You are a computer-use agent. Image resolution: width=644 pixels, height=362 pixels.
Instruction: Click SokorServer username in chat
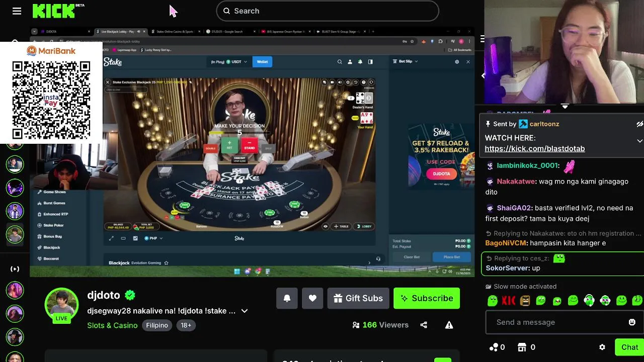pyautogui.click(x=508, y=268)
